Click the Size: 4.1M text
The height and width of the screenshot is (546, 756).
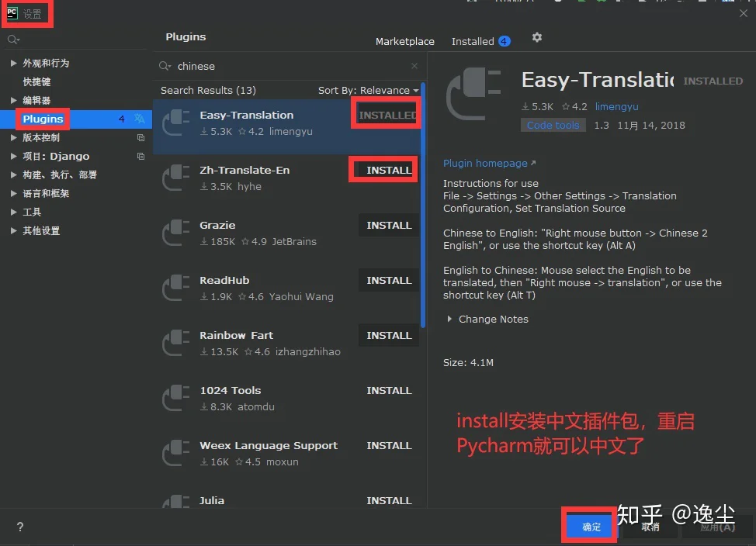click(x=468, y=362)
